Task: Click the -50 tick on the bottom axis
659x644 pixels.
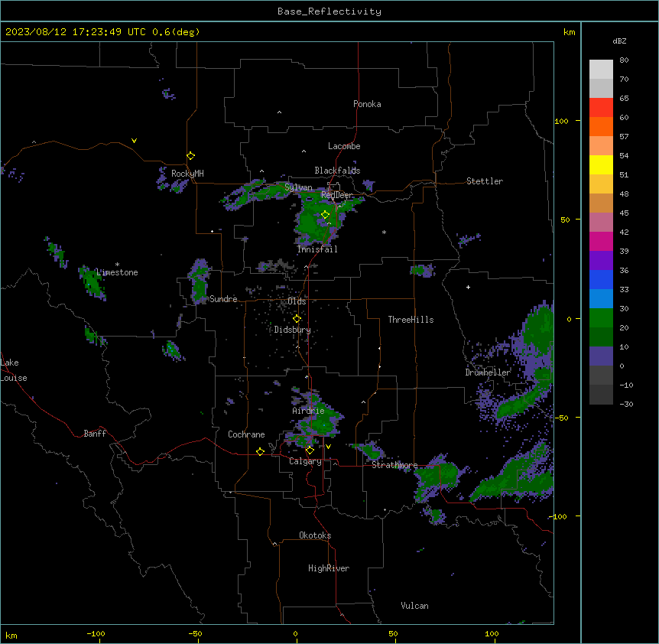Action: (x=195, y=633)
